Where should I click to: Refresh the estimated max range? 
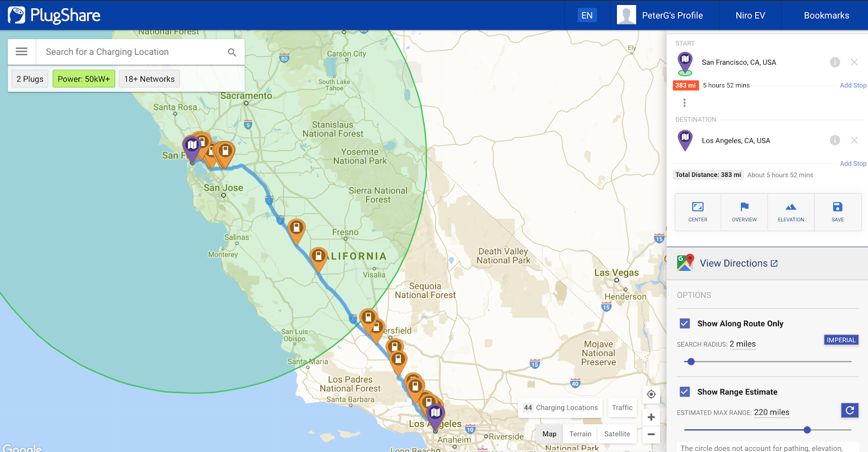pyautogui.click(x=850, y=410)
